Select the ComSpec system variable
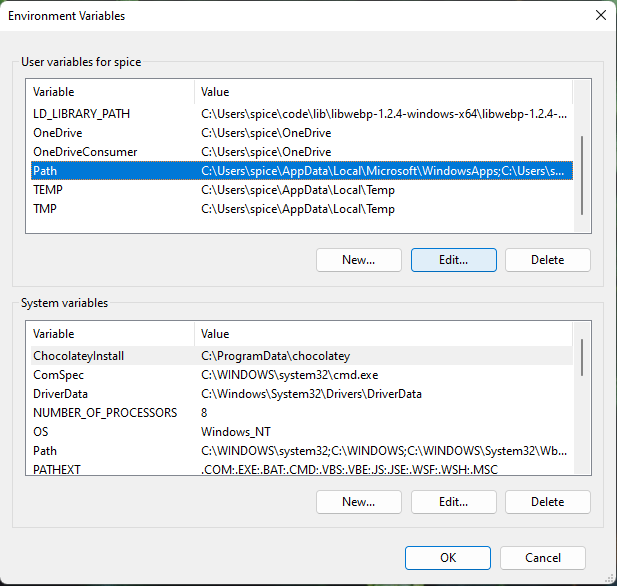617x586 pixels. (58, 375)
